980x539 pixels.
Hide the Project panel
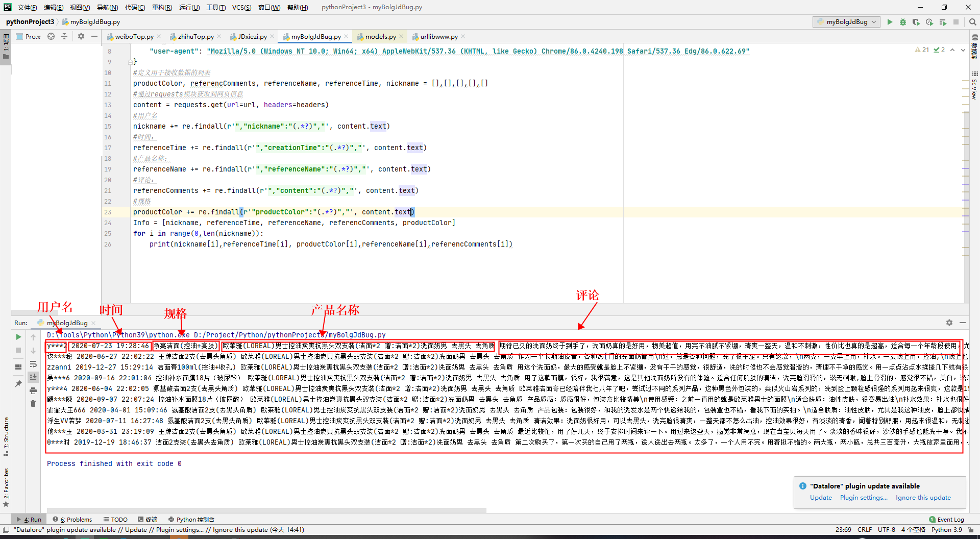(x=94, y=36)
